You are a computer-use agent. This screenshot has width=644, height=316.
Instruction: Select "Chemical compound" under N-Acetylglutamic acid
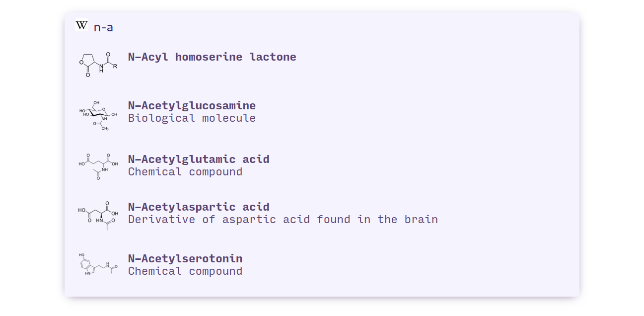[x=185, y=172]
